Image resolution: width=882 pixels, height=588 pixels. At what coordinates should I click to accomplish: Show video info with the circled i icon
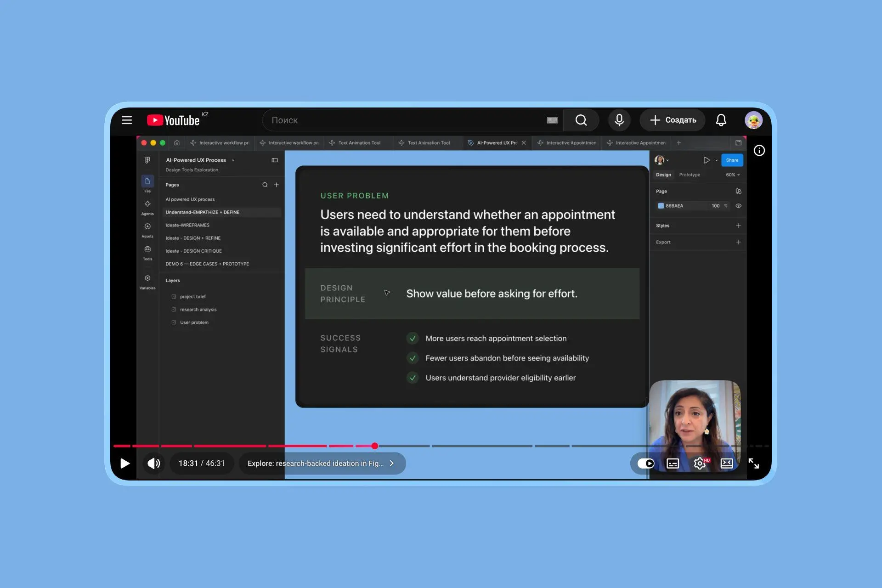pyautogui.click(x=759, y=150)
